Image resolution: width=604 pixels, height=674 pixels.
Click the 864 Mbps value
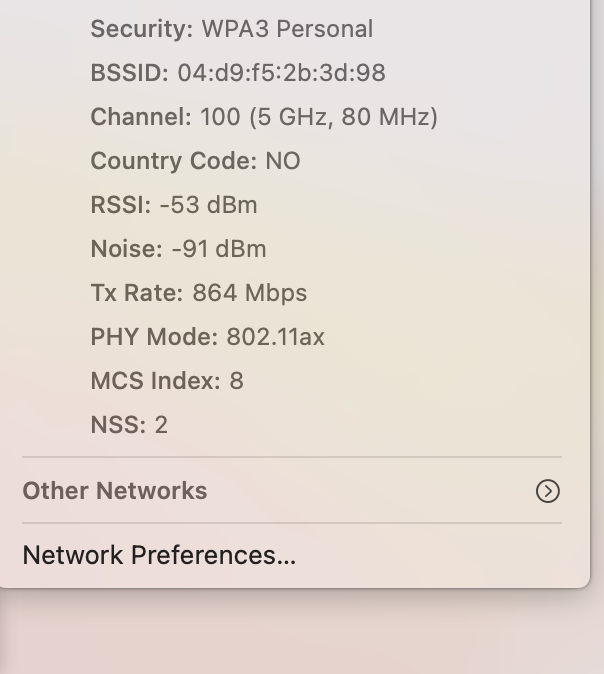point(249,293)
